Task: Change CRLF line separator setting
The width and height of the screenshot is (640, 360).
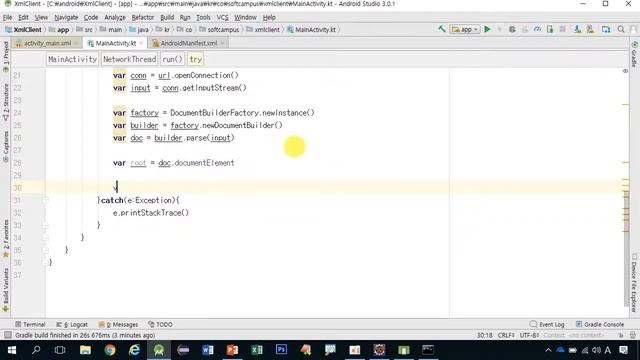Action: (507, 335)
